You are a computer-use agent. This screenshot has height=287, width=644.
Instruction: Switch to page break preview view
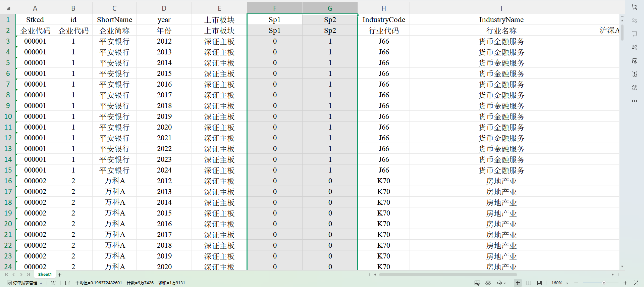pos(529,283)
